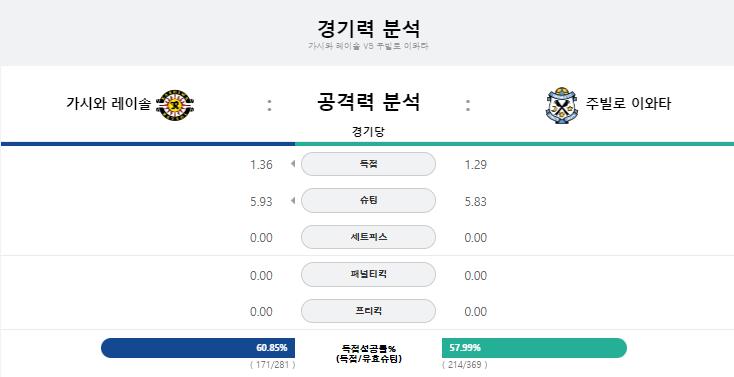Select the 세트피스 stat pill

(x=368, y=237)
